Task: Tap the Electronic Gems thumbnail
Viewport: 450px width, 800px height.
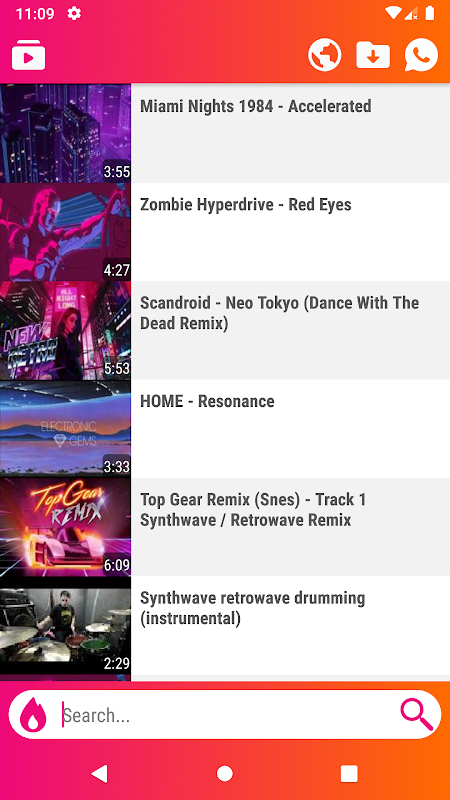Action: point(65,429)
